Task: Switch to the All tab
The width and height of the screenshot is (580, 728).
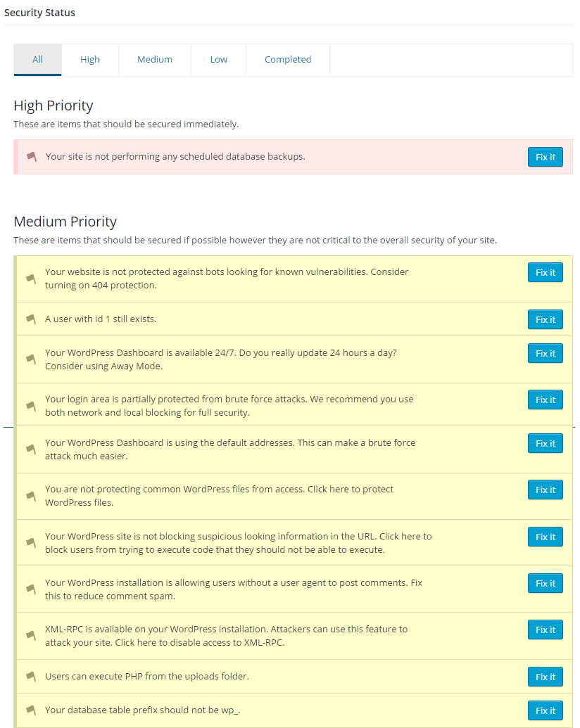Action: (37, 60)
